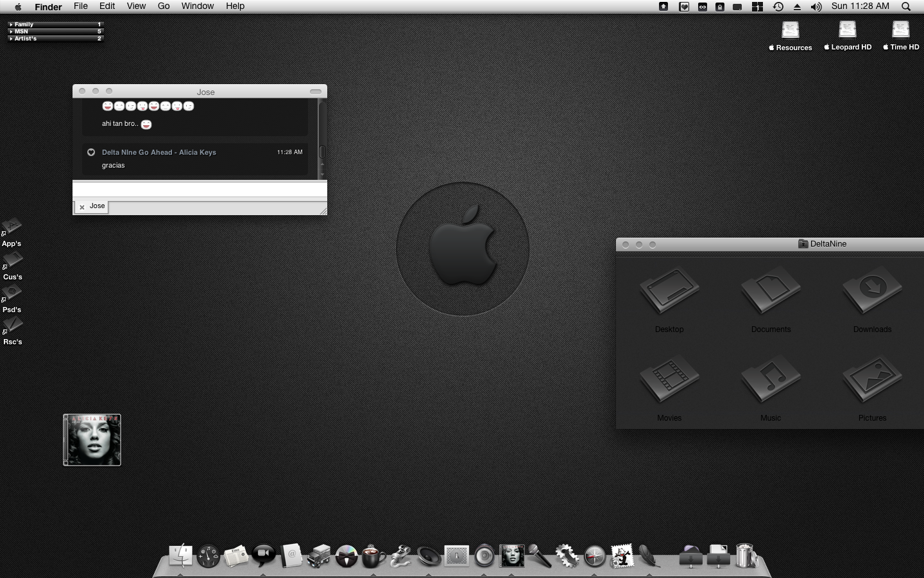The width and height of the screenshot is (924, 578).
Task: Open the Pictures folder in DeltaNine window
Action: click(x=872, y=388)
